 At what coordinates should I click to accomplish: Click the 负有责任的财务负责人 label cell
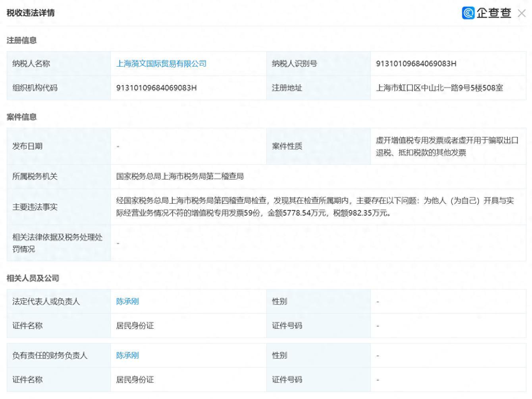click(59, 355)
